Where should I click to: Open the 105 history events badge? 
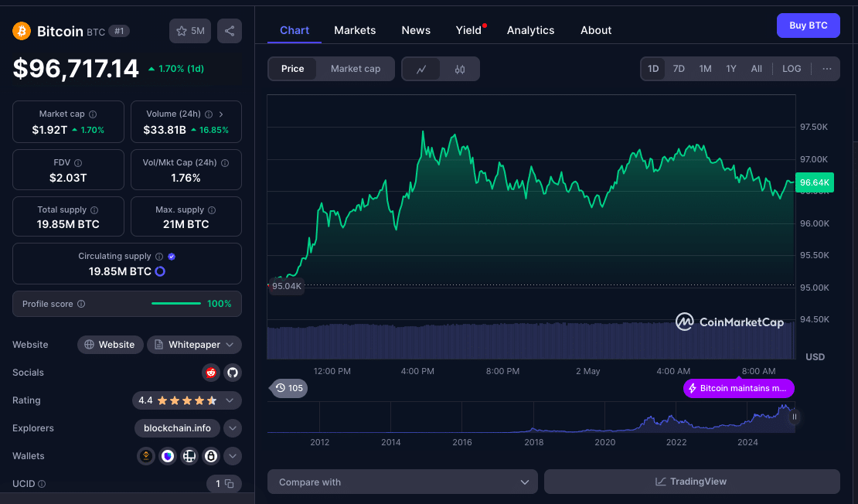click(x=289, y=388)
